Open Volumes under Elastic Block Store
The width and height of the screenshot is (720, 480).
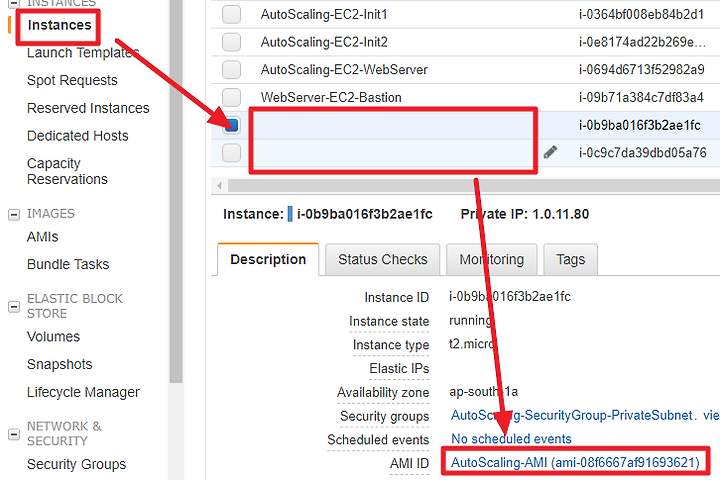[x=53, y=337]
